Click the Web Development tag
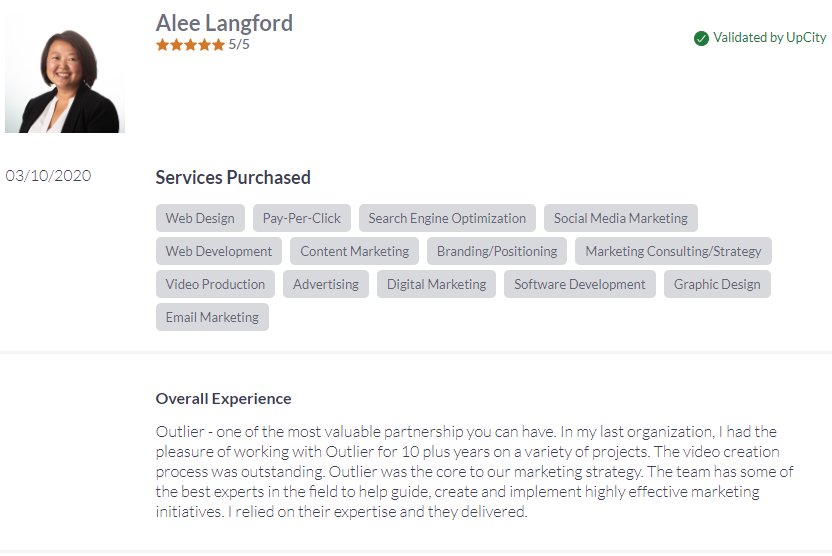832x556 pixels. pyautogui.click(x=219, y=251)
